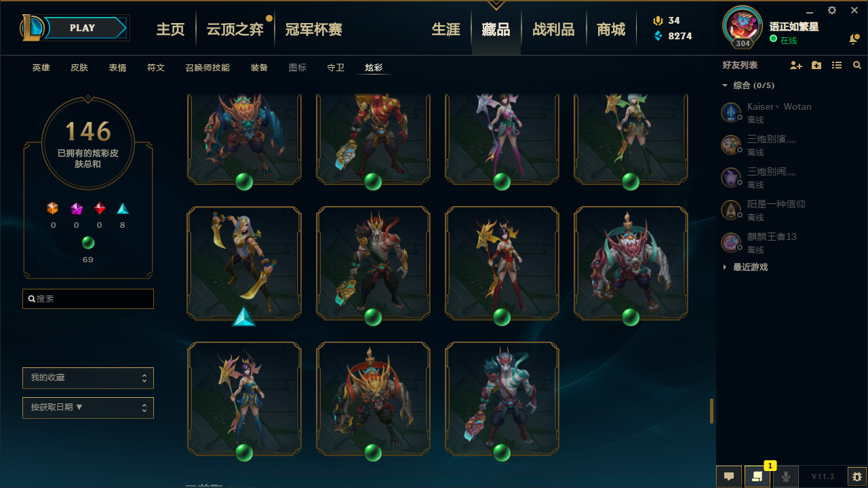Open the chat bubble icon at bottom

coord(729,476)
